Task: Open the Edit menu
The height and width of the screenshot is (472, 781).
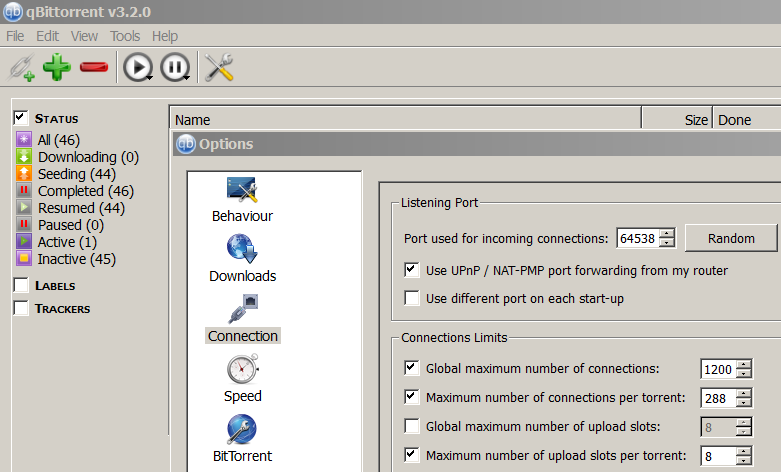Action: tap(47, 36)
